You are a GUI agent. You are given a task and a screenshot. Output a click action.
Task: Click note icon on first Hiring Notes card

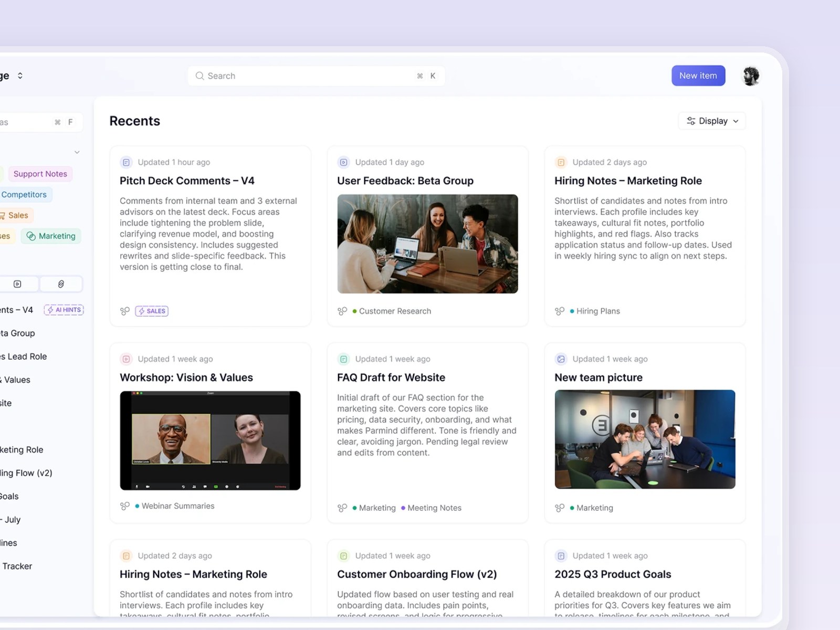point(561,162)
